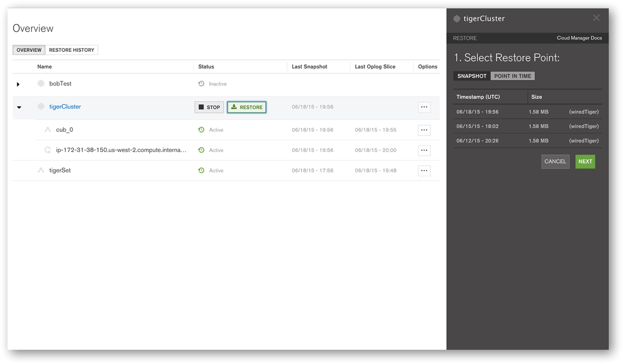Open options menu for tigerCluster

point(424,107)
